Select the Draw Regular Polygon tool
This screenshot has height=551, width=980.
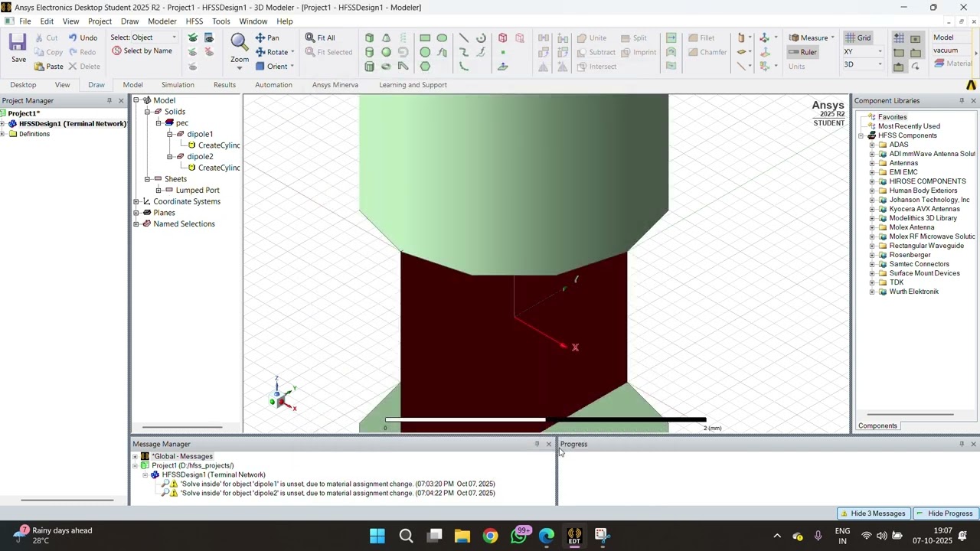tap(425, 67)
